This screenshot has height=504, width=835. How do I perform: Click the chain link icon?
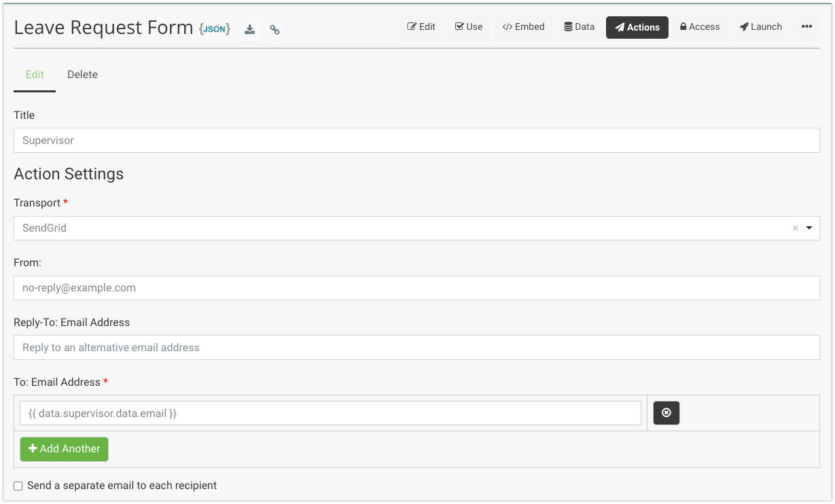pos(274,29)
